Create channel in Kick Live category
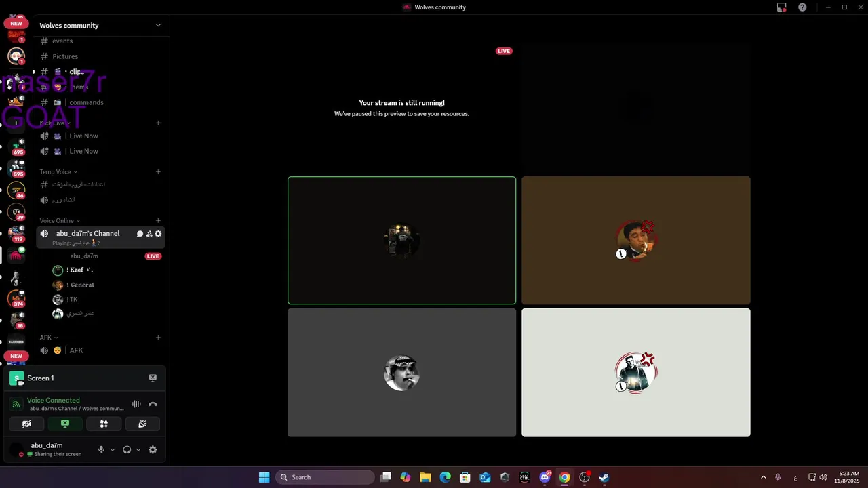 pos(158,123)
